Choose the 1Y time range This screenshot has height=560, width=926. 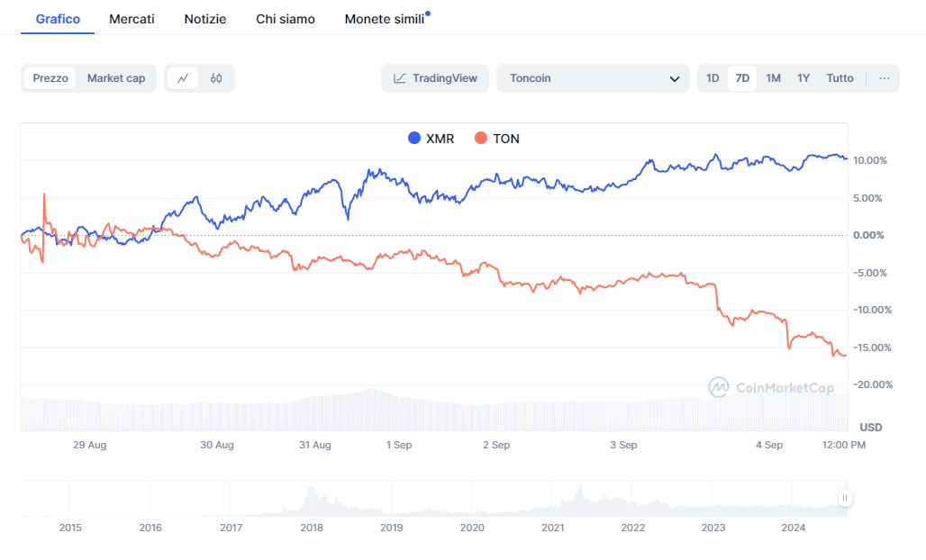click(803, 78)
